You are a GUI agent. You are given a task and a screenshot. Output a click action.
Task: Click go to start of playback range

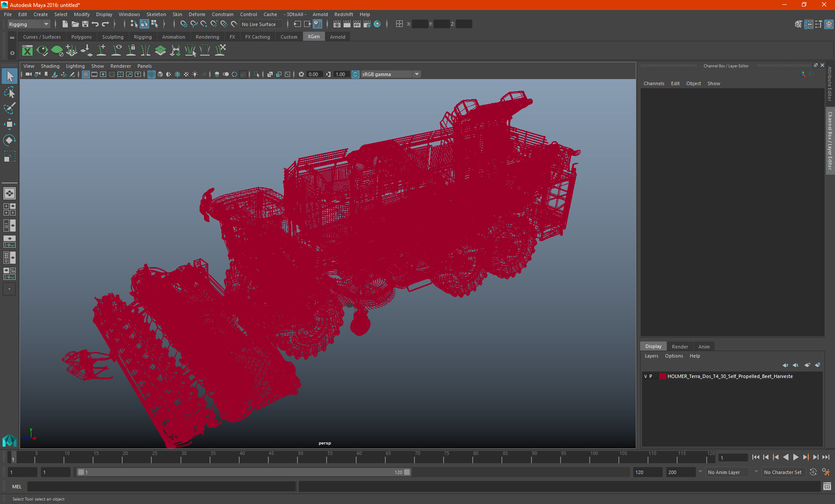pyautogui.click(x=755, y=457)
